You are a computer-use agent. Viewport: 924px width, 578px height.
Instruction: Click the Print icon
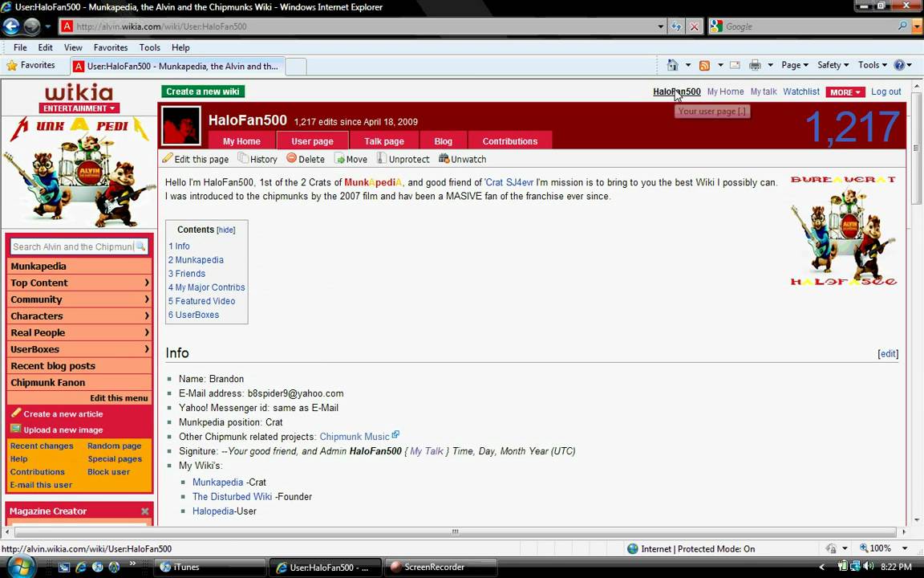click(755, 66)
